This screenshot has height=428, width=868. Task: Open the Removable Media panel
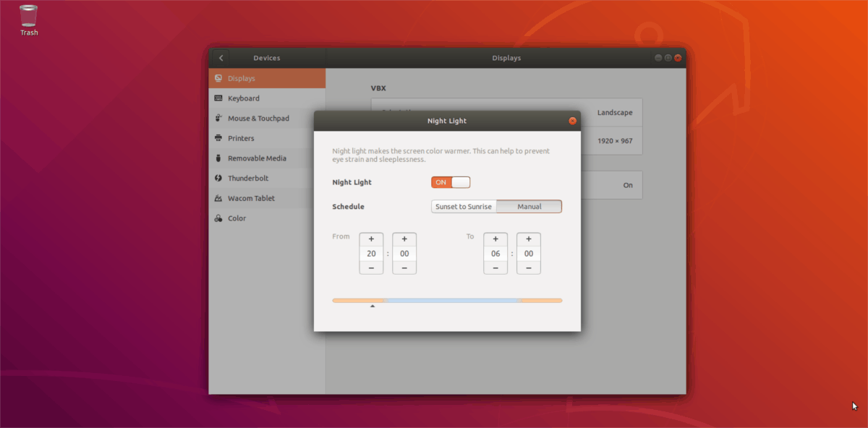267,158
